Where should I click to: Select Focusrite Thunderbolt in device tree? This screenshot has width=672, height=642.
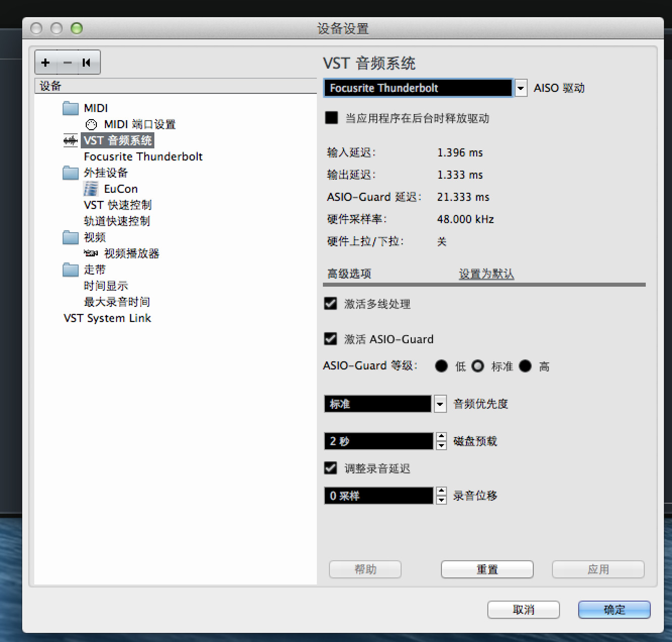[x=143, y=157]
